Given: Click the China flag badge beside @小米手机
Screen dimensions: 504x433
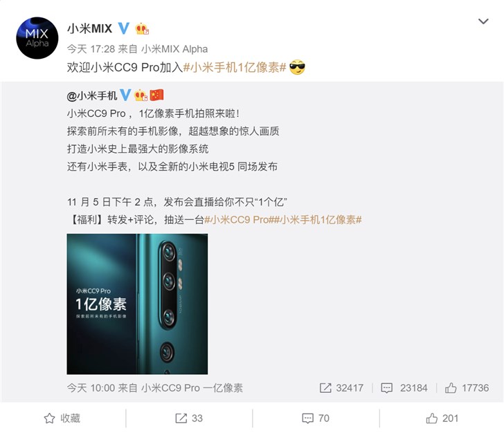Looking at the screenshot, I should pyautogui.click(x=157, y=95).
